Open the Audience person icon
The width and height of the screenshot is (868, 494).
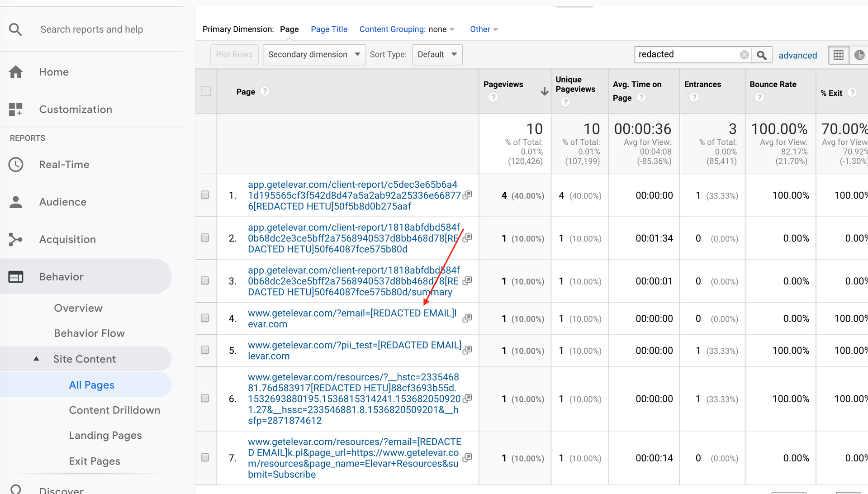click(x=16, y=202)
